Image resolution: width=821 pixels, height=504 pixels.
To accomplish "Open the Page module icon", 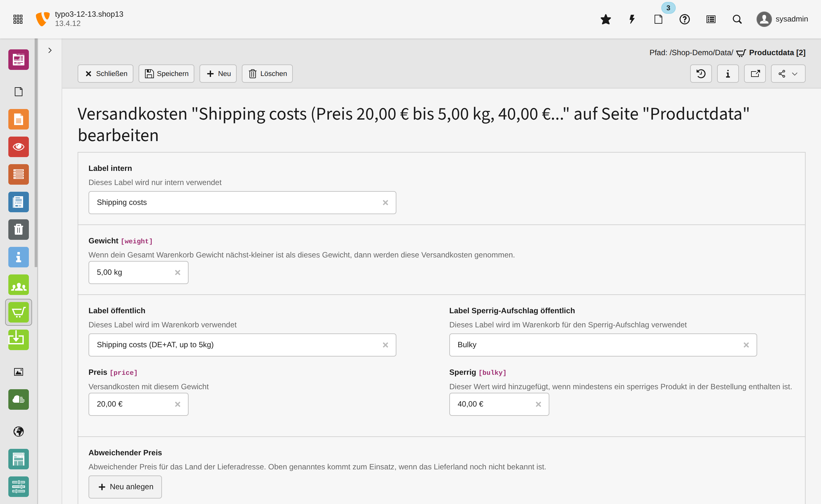I will point(18,92).
